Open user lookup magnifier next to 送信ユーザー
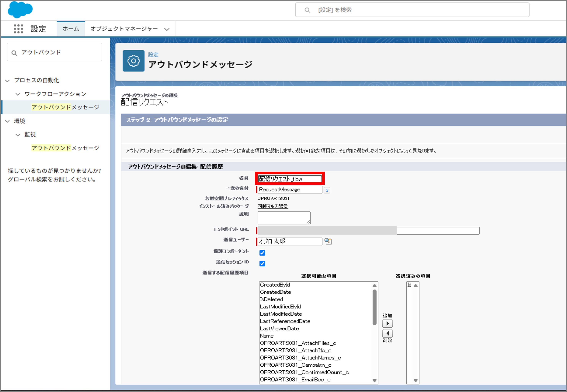The image size is (567, 392). [x=328, y=241]
